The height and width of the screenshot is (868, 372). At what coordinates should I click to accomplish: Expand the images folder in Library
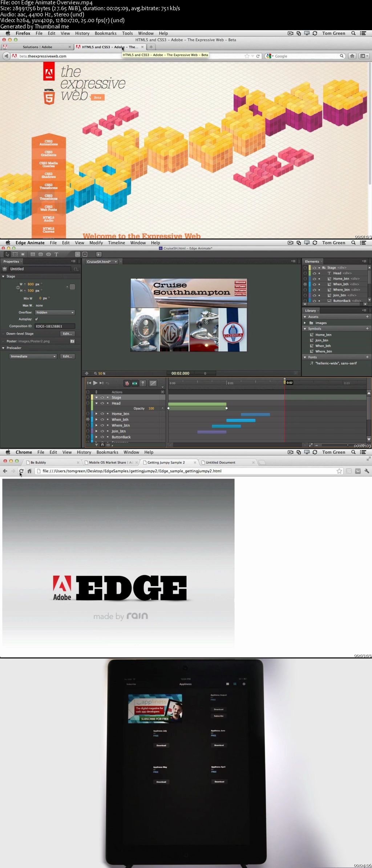[305, 323]
